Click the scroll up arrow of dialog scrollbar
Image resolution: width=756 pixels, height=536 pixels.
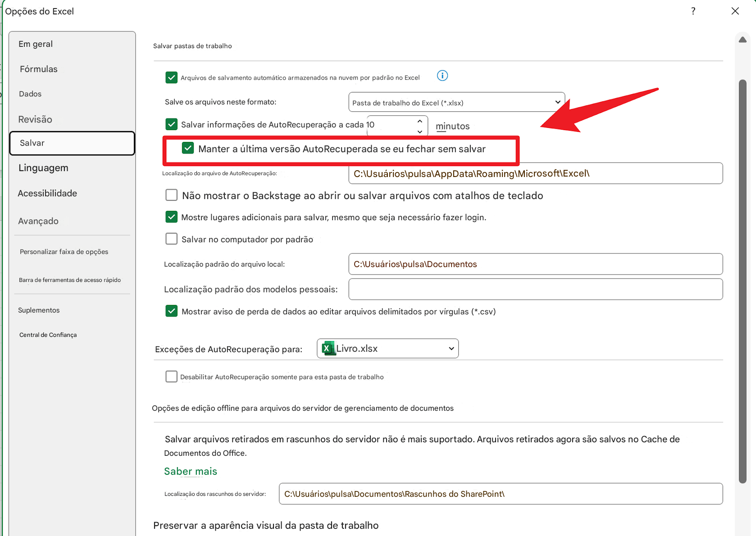coord(742,40)
